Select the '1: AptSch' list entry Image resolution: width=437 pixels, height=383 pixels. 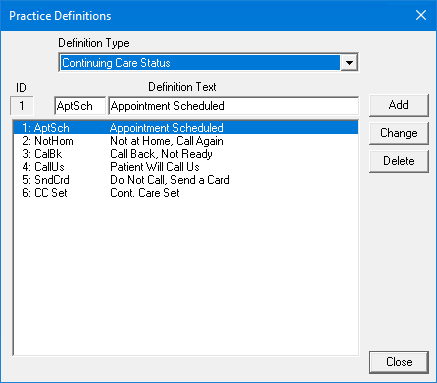point(186,128)
